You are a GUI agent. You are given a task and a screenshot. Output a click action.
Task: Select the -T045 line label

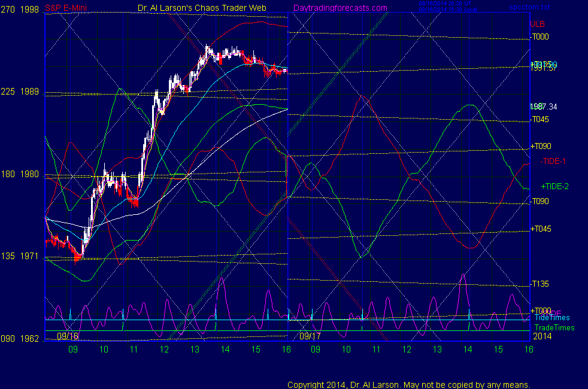(540, 120)
